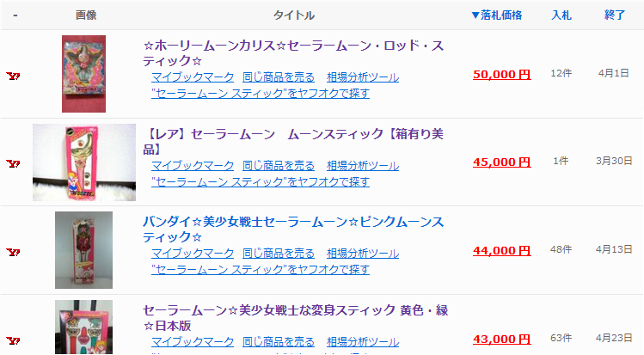Click the 44,000円 winning price link
The width and height of the screenshot is (644, 355).
[x=501, y=250]
